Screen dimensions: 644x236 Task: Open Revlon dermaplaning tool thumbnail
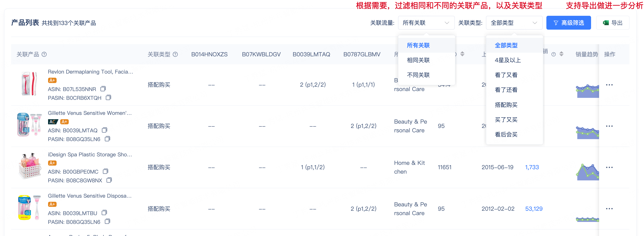pyautogui.click(x=29, y=84)
